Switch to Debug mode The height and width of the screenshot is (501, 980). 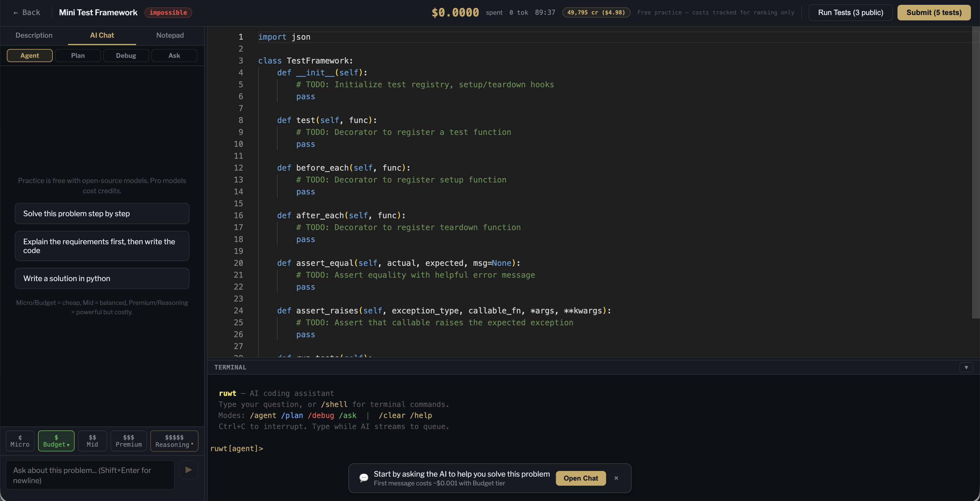126,56
